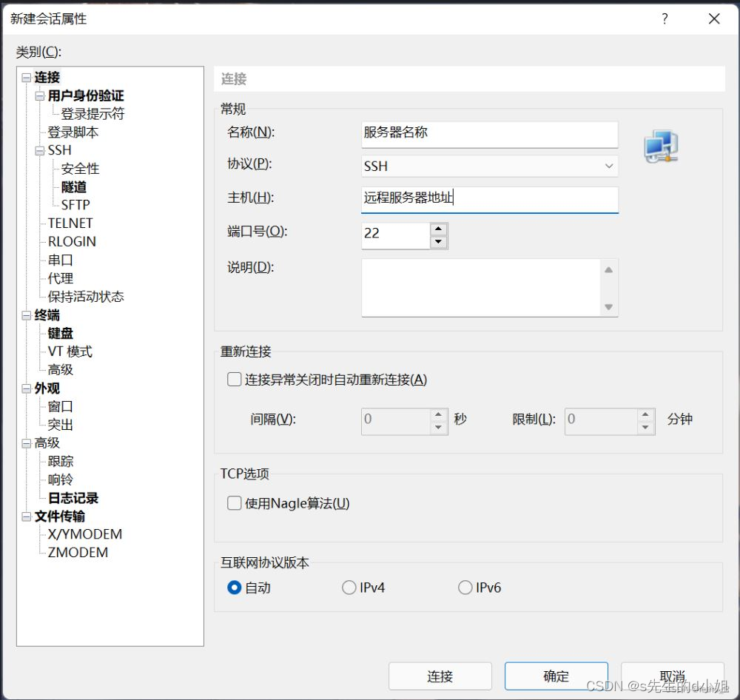Screen dimensions: 740x700
Task: Close the 新建会话属性 dialog
Action: pos(714,19)
